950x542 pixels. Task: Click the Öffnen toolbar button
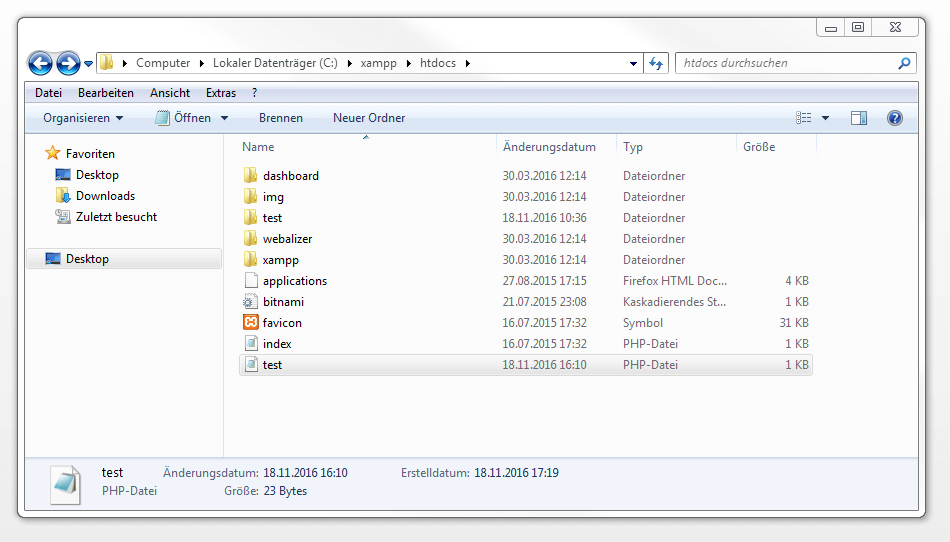pos(183,117)
